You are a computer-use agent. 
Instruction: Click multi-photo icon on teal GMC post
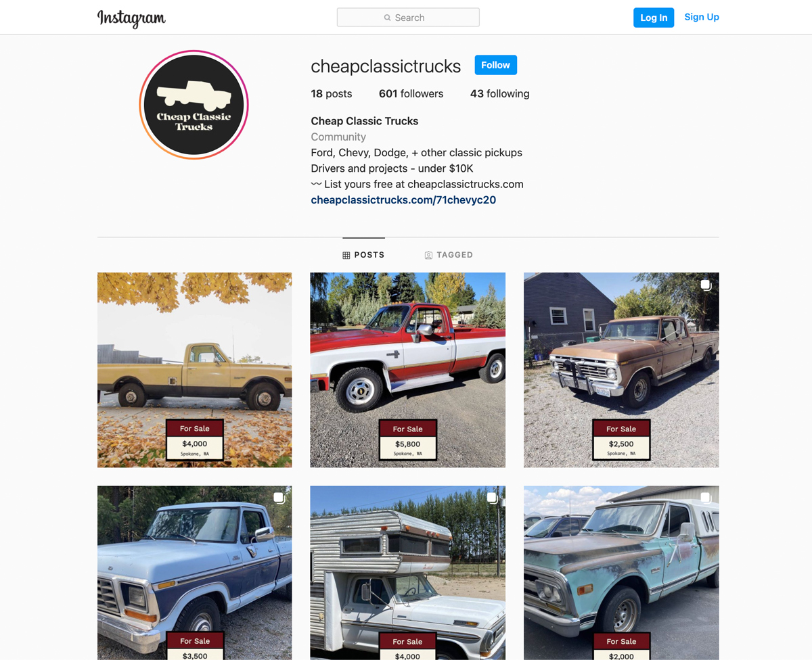[706, 498]
